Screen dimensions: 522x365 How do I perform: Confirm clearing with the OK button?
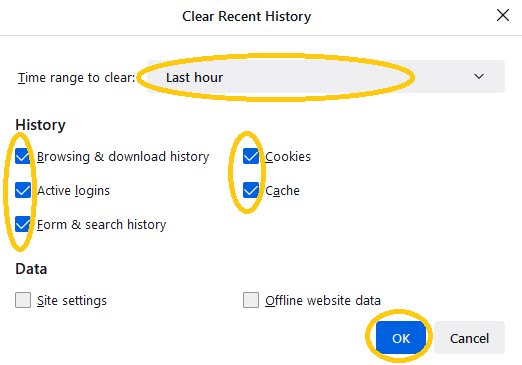401,338
